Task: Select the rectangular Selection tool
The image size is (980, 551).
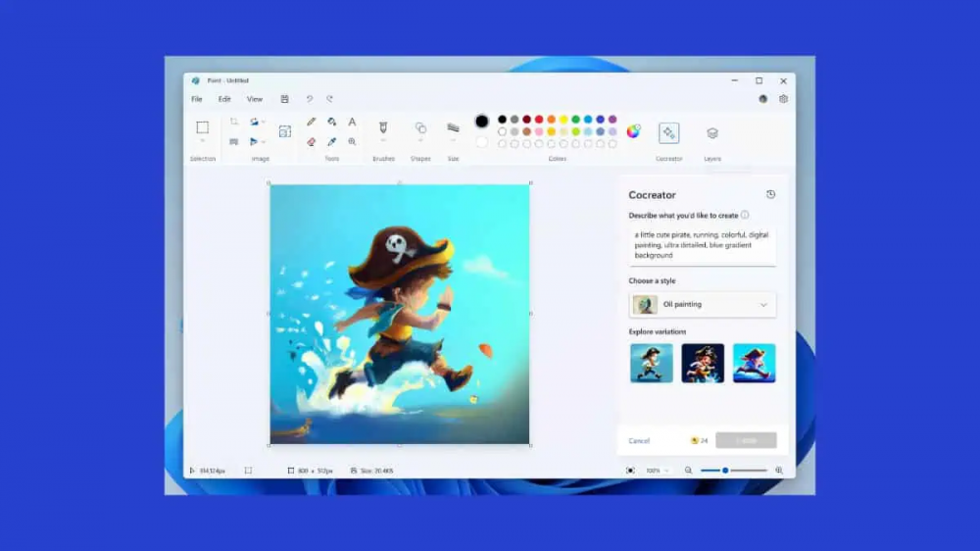Action: click(x=203, y=127)
